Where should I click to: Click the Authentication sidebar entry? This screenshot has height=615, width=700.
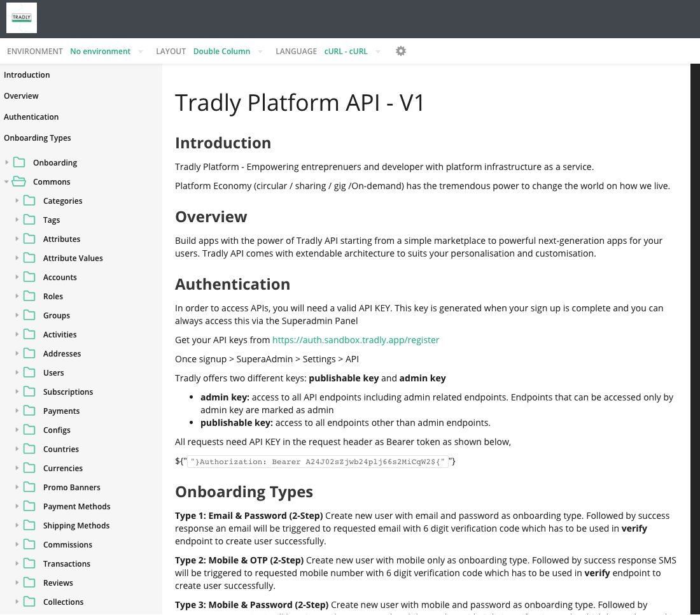pyautogui.click(x=31, y=117)
